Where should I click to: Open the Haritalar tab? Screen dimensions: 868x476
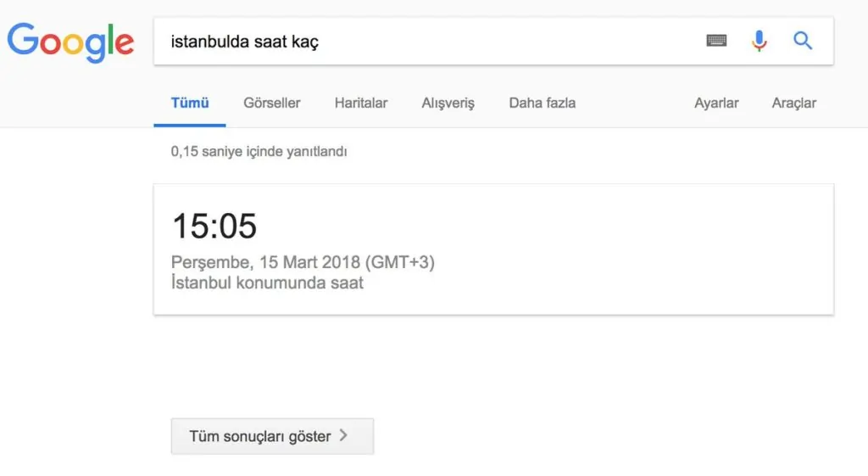tap(361, 104)
